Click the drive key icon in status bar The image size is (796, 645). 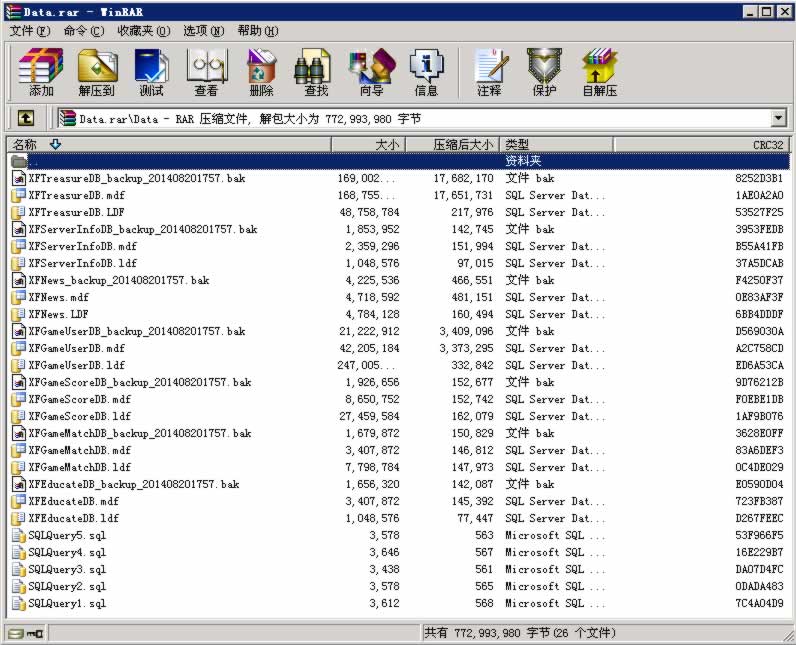25,633
